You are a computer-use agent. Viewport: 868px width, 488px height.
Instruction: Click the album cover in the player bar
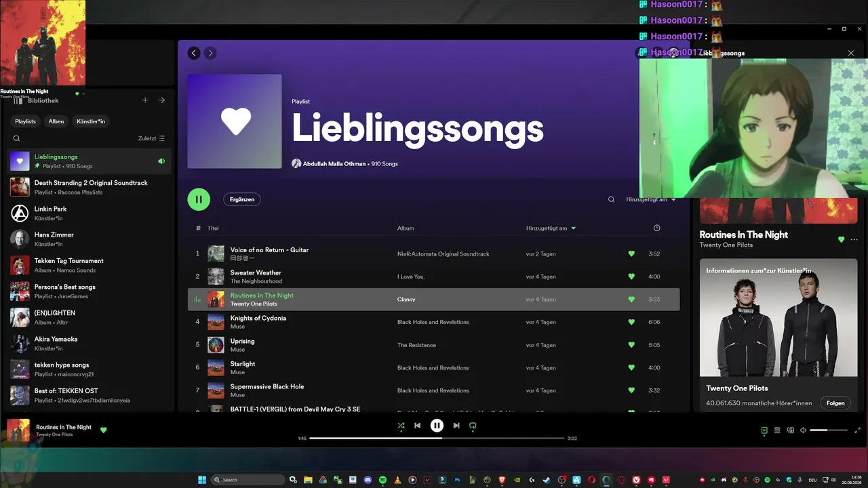coord(18,430)
